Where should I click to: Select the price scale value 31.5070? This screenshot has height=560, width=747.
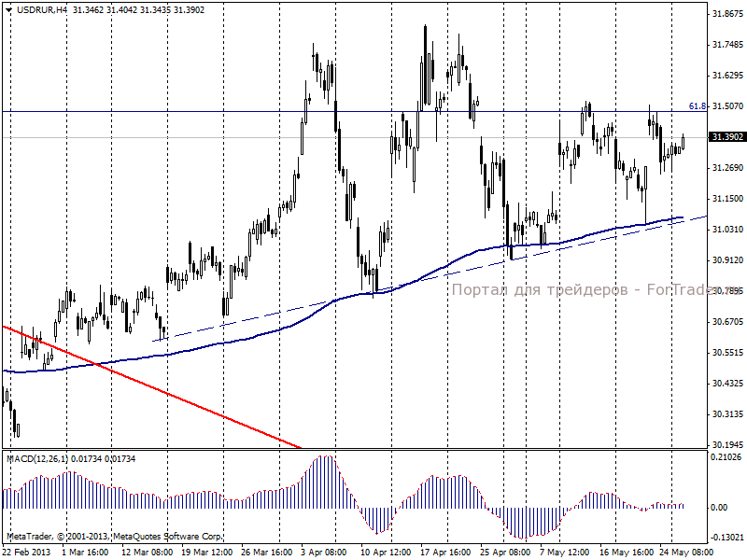point(727,106)
